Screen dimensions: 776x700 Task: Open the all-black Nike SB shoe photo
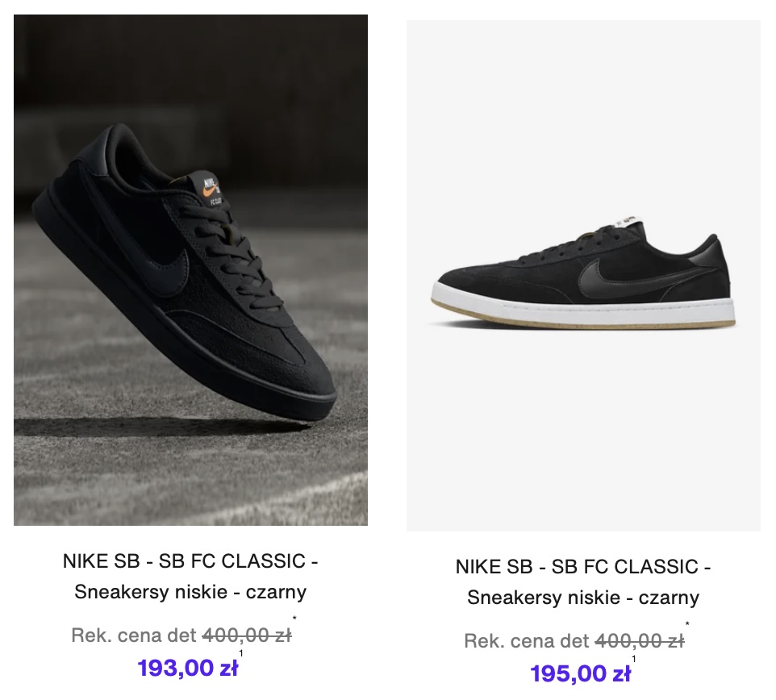[190, 270]
